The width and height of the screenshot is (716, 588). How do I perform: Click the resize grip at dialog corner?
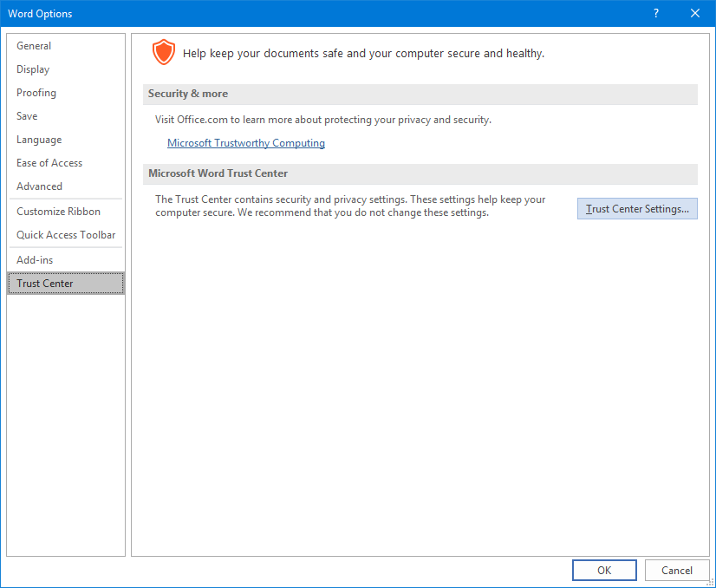tap(710, 583)
